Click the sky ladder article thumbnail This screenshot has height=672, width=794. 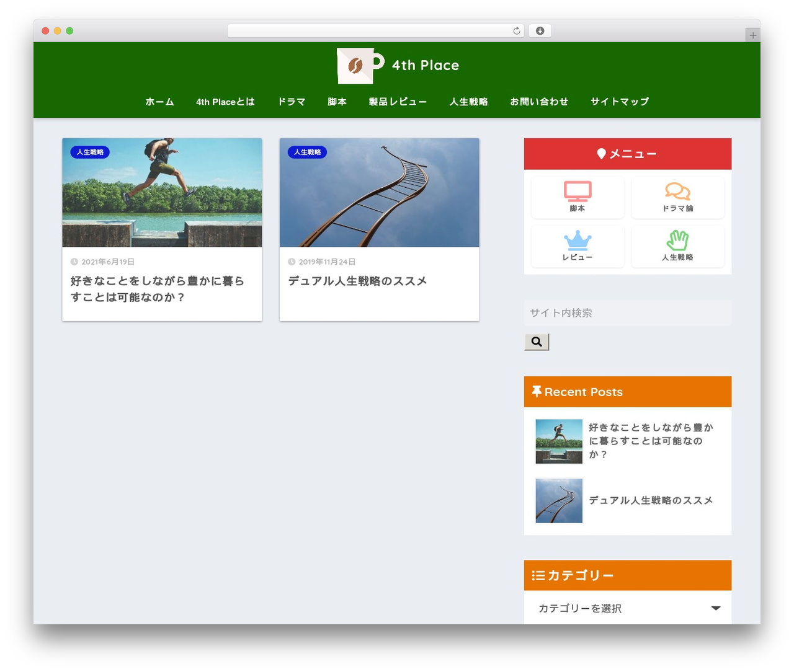(x=379, y=192)
